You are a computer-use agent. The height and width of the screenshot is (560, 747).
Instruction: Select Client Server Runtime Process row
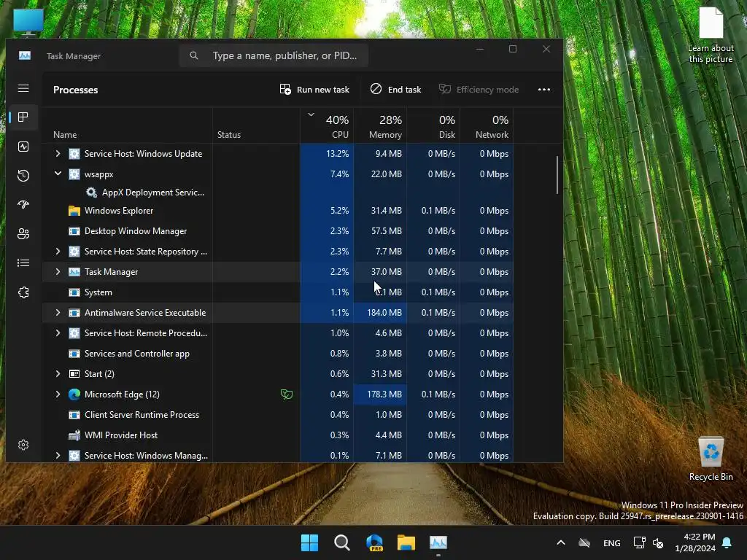click(278, 415)
